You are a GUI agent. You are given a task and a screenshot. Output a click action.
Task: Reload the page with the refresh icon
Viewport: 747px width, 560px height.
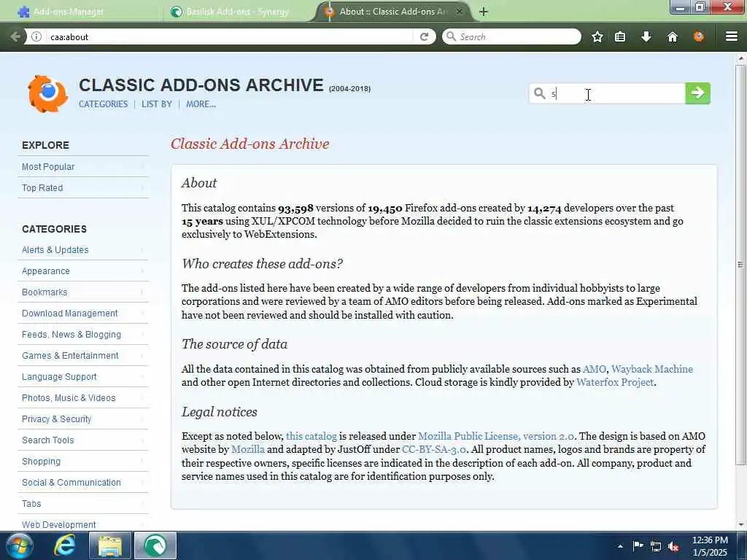click(424, 36)
